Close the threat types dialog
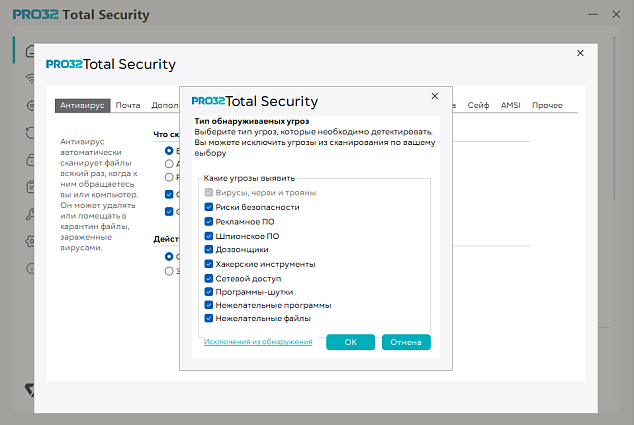This screenshot has width=634, height=425. pyautogui.click(x=435, y=96)
